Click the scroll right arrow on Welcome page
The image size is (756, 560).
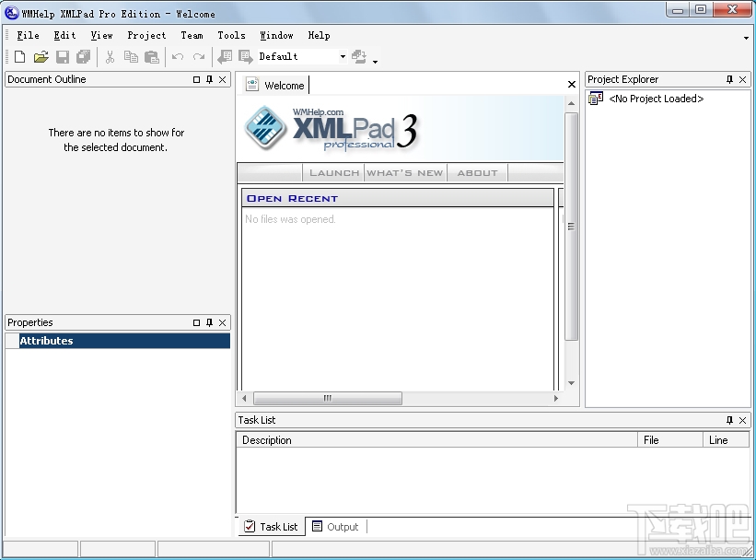coord(556,399)
